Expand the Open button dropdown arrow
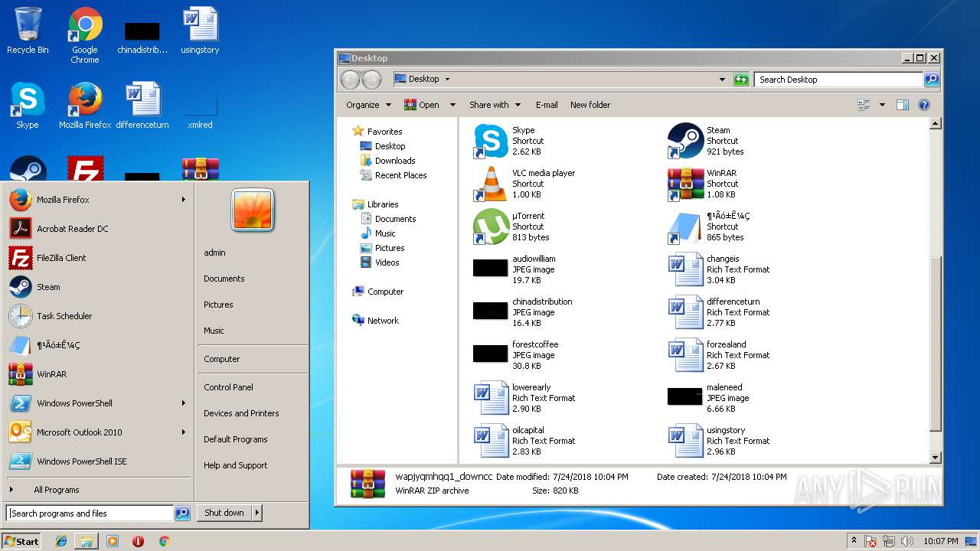Viewport: 980px width, 551px height. 452,105
